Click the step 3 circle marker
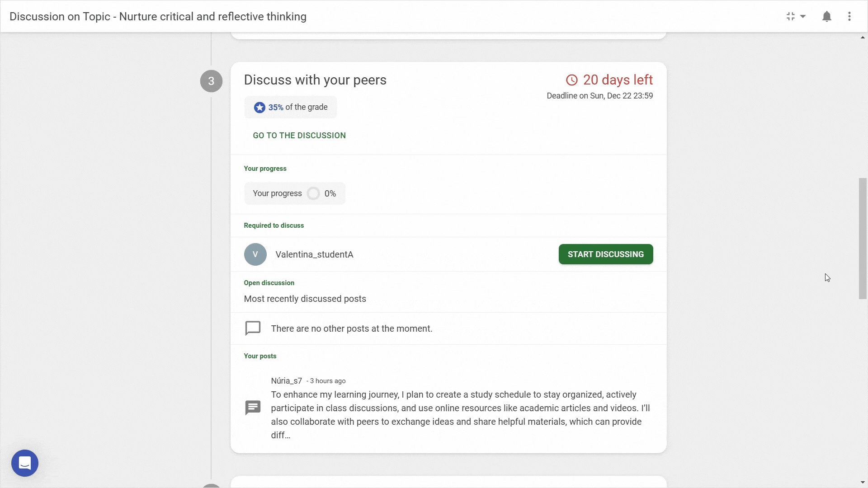The image size is (868, 488). pyautogui.click(x=211, y=81)
